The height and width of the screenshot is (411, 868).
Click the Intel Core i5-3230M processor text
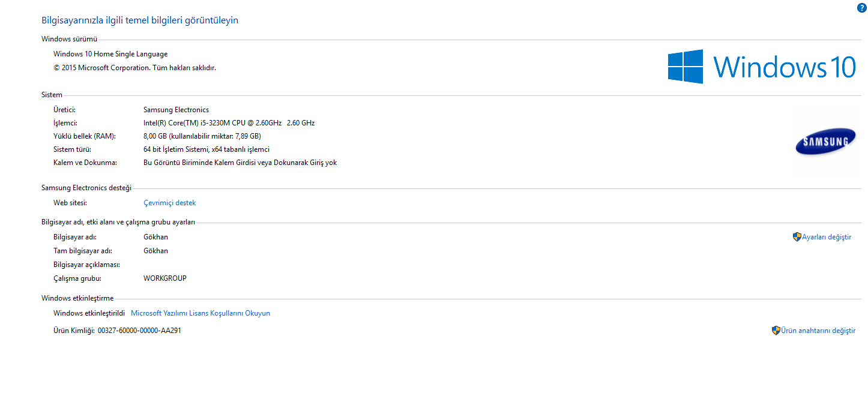(x=229, y=123)
